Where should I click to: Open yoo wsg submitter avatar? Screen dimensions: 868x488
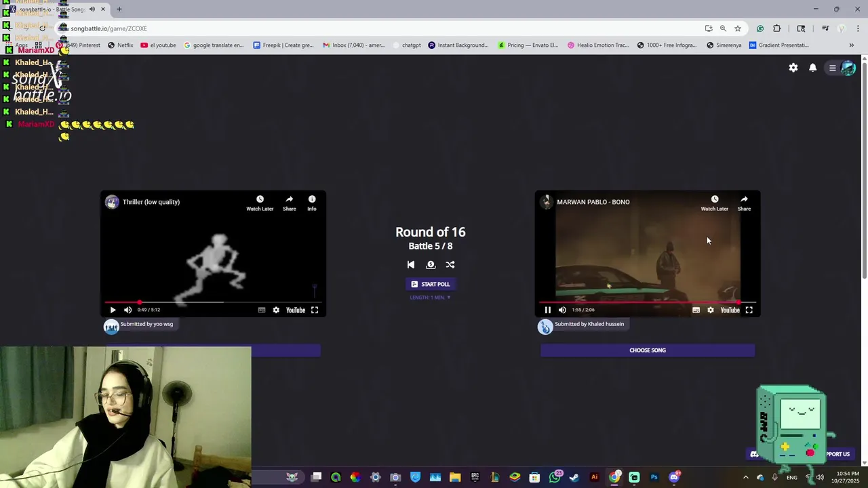(x=111, y=327)
